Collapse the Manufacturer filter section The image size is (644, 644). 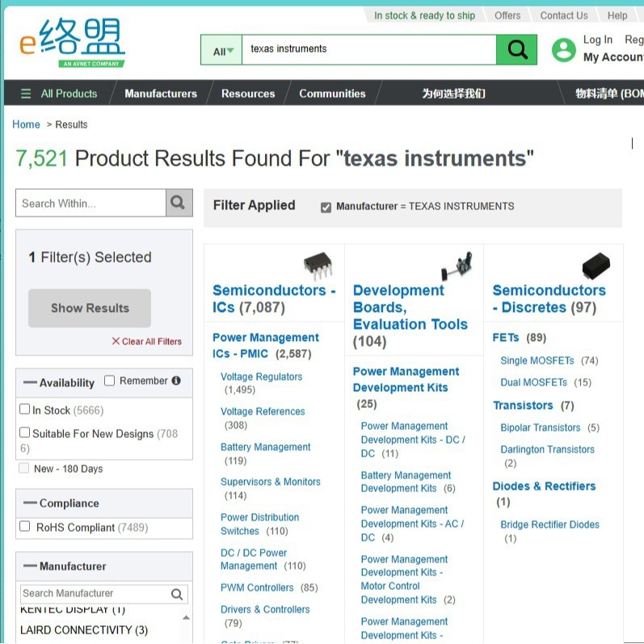tap(30, 566)
